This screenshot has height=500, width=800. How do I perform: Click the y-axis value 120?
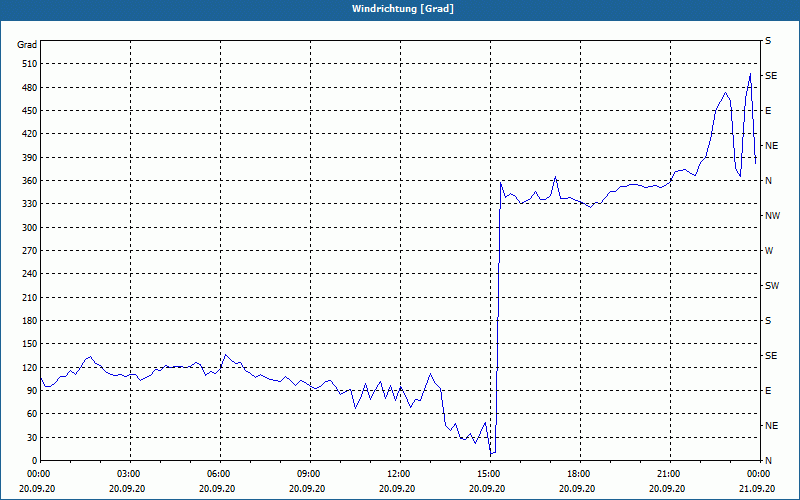(x=30, y=367)
